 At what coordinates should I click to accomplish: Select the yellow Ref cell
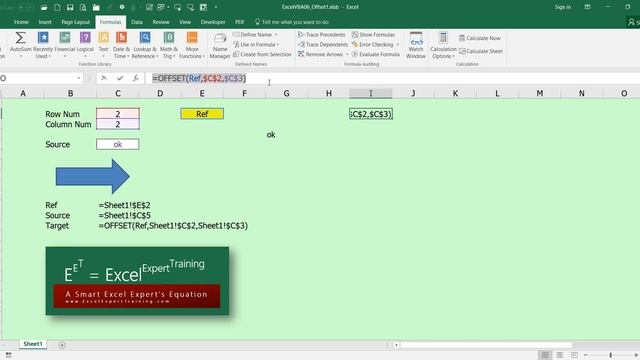[x=202, y=114]
